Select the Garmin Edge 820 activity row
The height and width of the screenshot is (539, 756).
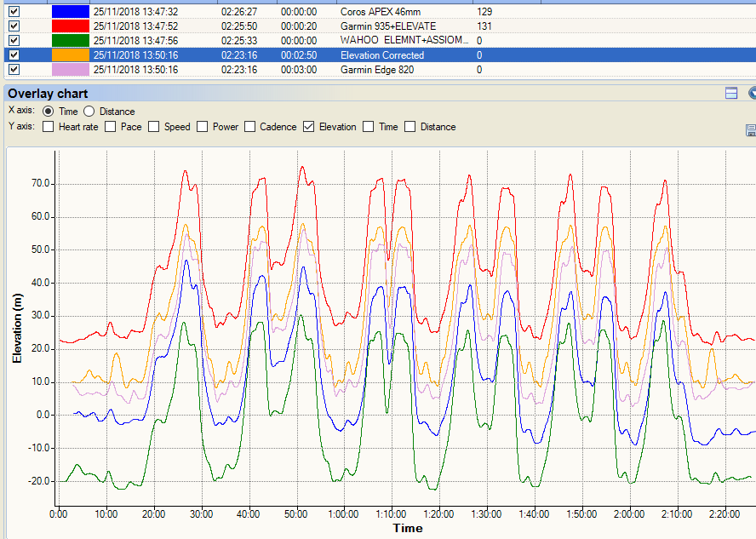pos(376,70)
